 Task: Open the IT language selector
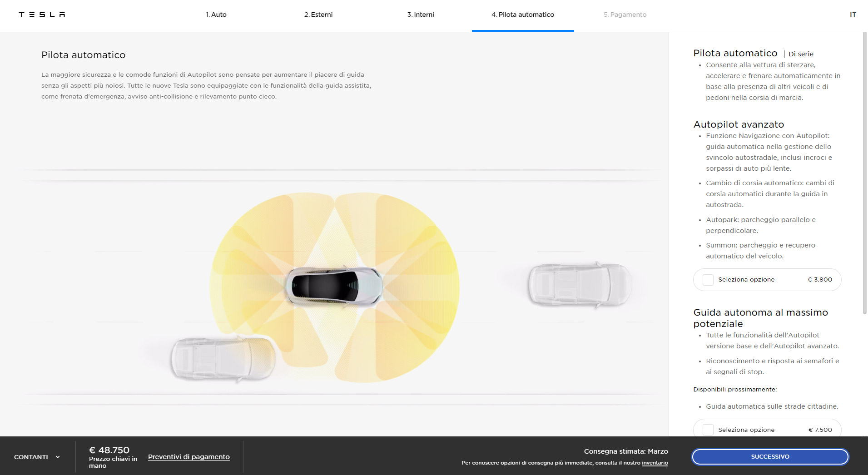click(x=853, y=15)
